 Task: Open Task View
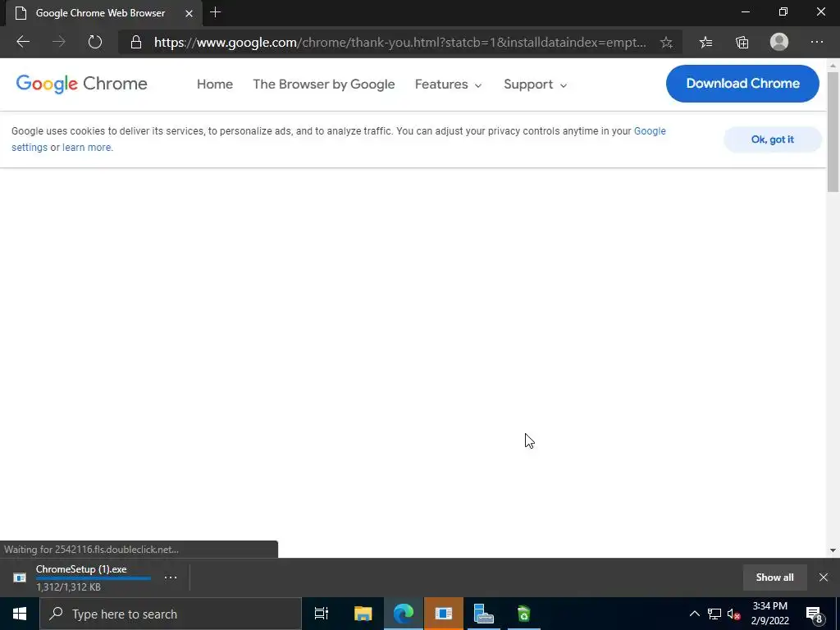click(322, 614)
